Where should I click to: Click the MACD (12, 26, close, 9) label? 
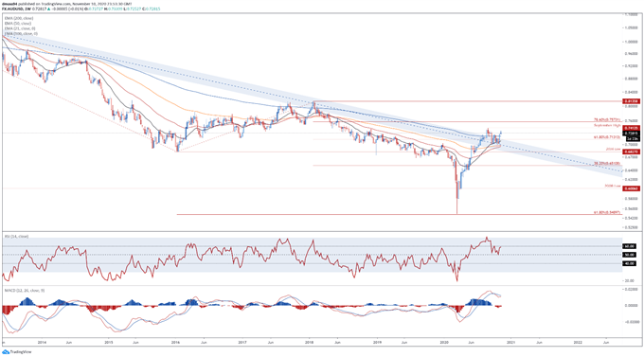coord(25,291)
